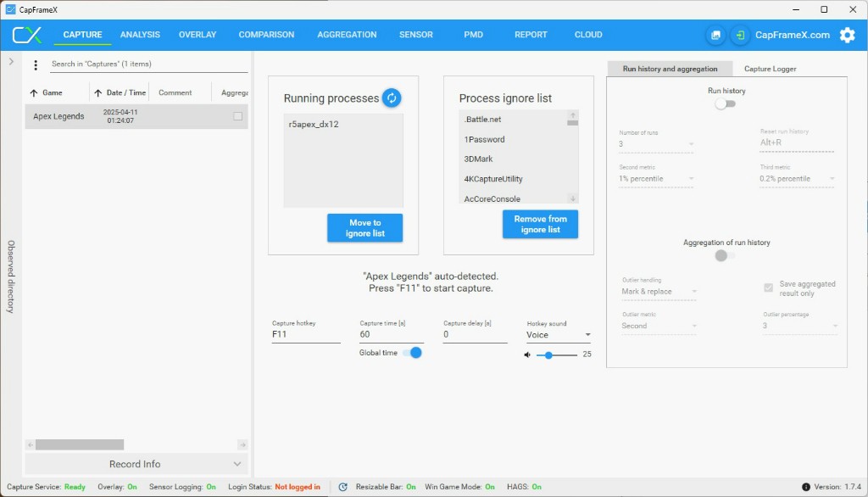Viewport: 868px width, 497px height.
Task: Open the settings gear
Action: 847,35
